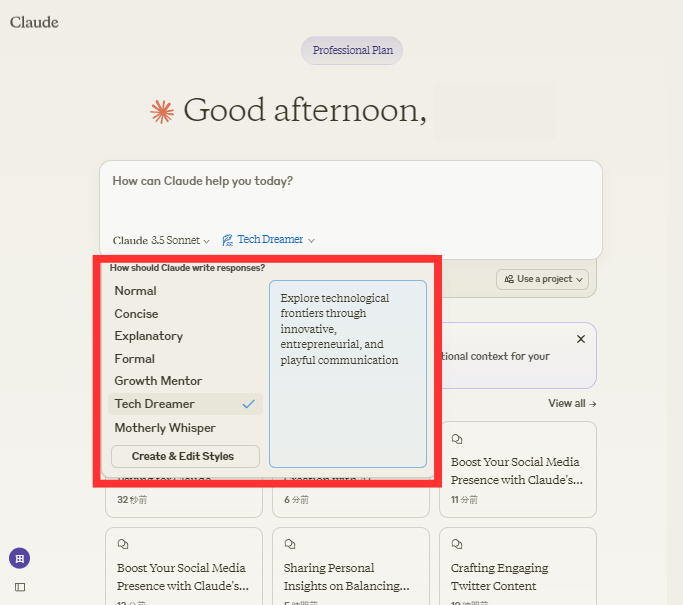Click chat icon on Crafting Engaging Twitter card
This screenshot has height=605, width=683.
pos(457,544)
